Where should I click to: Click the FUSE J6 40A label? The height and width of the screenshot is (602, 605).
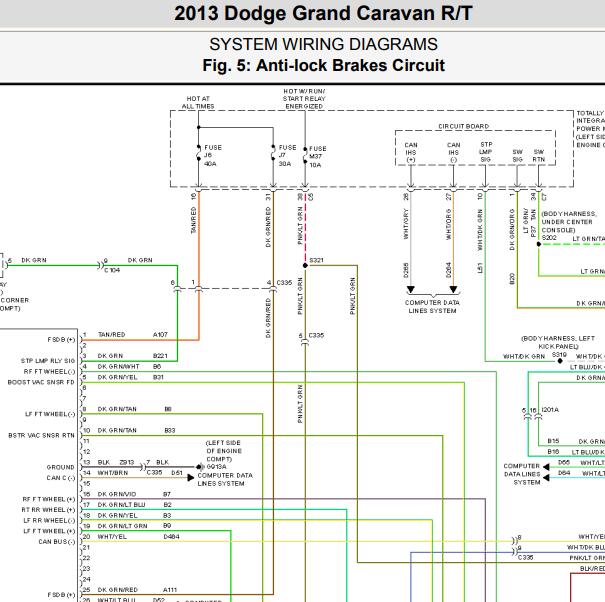pyautogui.click(x=213, y=156)
